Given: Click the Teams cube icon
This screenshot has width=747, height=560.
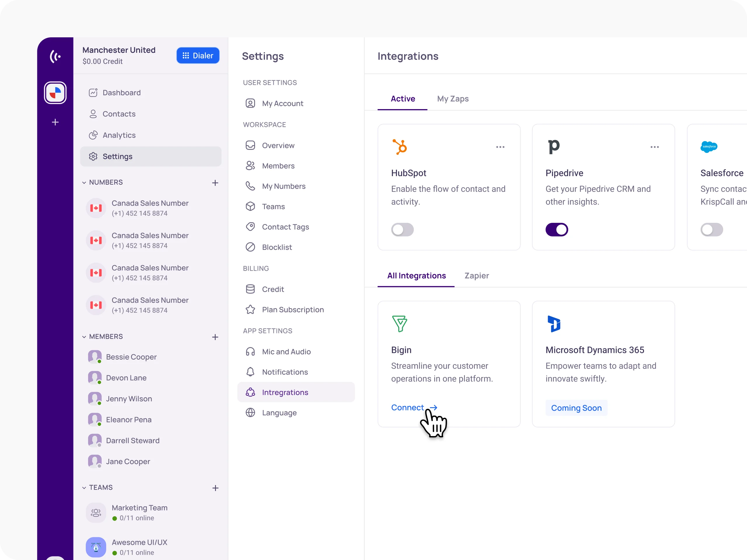Looking at the screenshot, I should tap(250, 206).
